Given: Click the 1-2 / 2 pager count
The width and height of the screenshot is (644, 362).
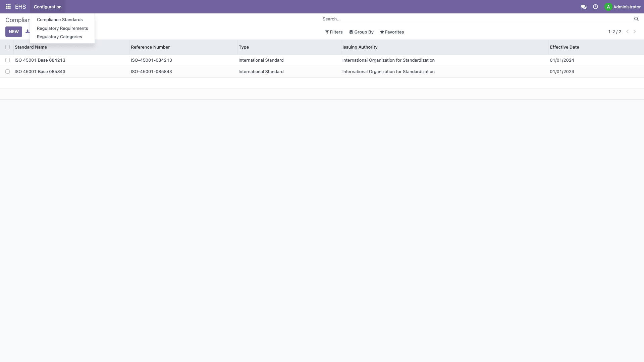Looking at the screenshot, I should pos(615,32).
